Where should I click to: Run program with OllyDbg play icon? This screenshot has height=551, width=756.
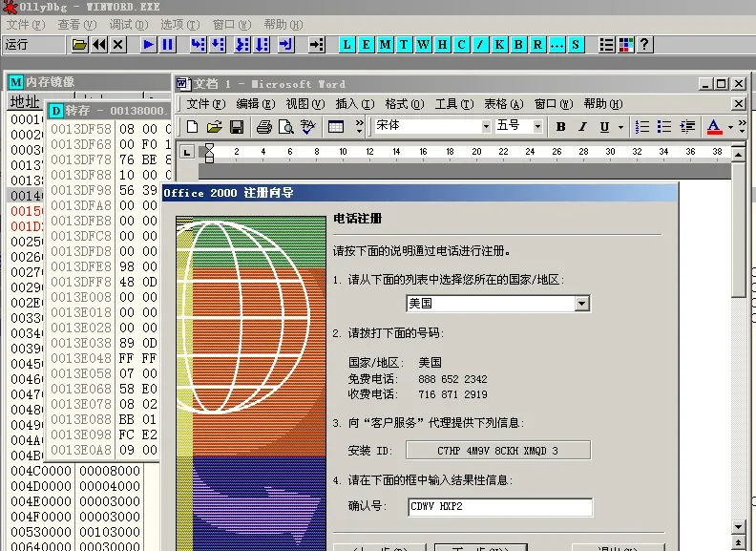(x=149, y=45)
